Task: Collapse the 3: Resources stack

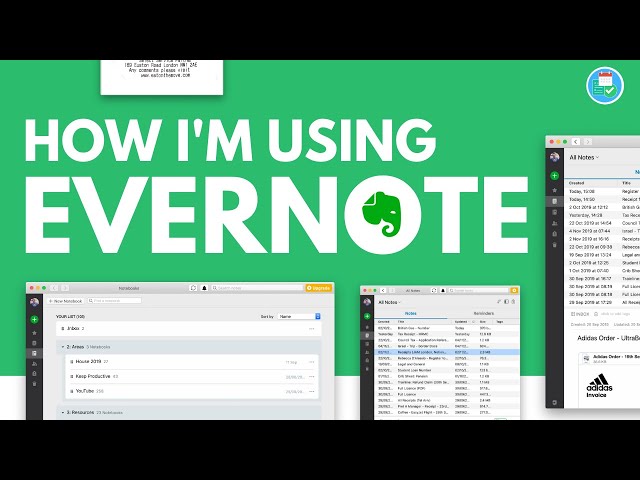Action: click(63, 413)
